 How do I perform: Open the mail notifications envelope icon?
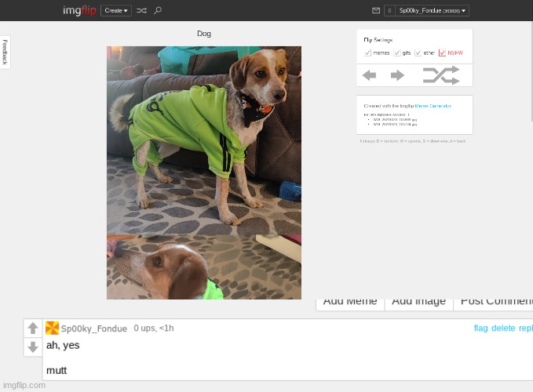376,10
